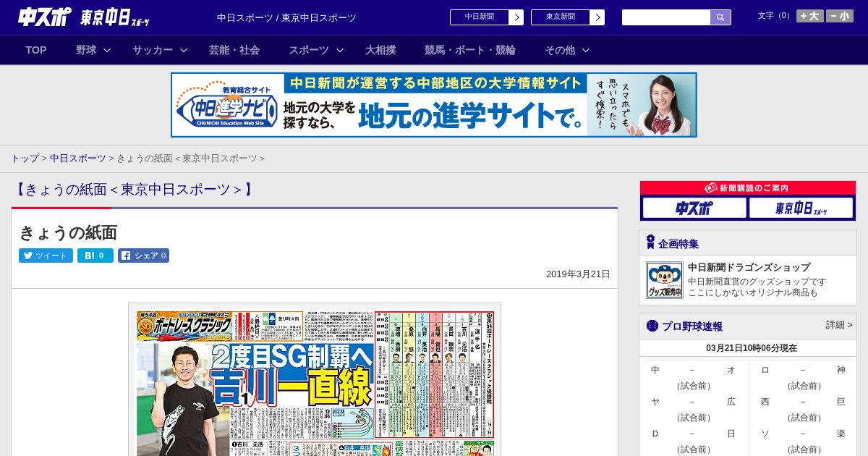Click 中スポ subscription banner button
Viewport: 868px width, 456px height.
[694, 208]
